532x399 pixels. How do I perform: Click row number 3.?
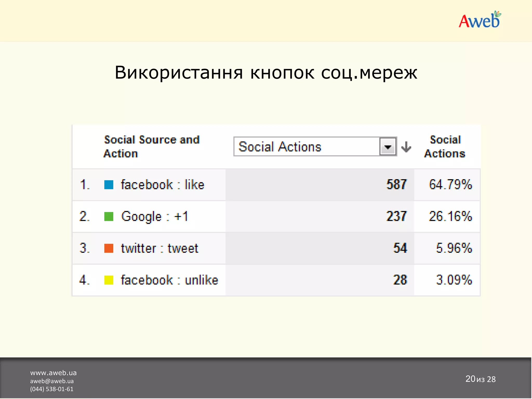tap(85, 248)
